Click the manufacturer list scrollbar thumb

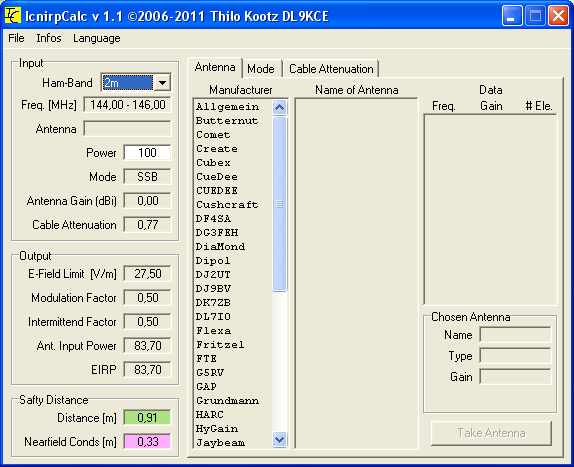click(x=280, y=204)
